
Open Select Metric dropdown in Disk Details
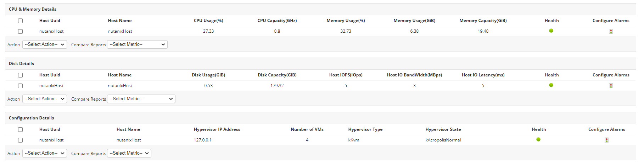tap(141, 99)
